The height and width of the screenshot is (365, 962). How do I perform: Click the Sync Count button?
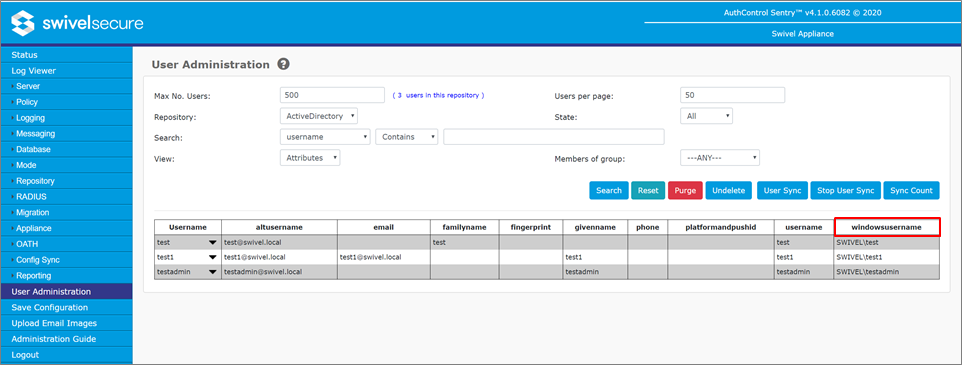[x=911, y=191]
